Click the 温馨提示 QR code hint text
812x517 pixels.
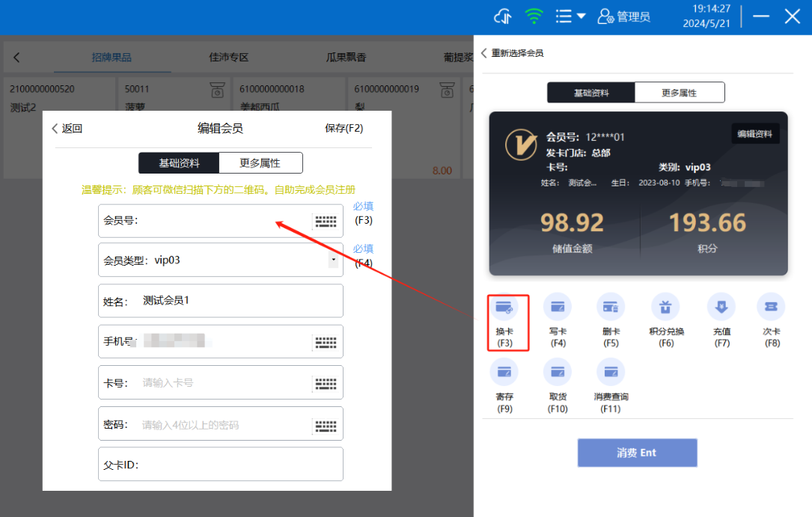[219, 190]
